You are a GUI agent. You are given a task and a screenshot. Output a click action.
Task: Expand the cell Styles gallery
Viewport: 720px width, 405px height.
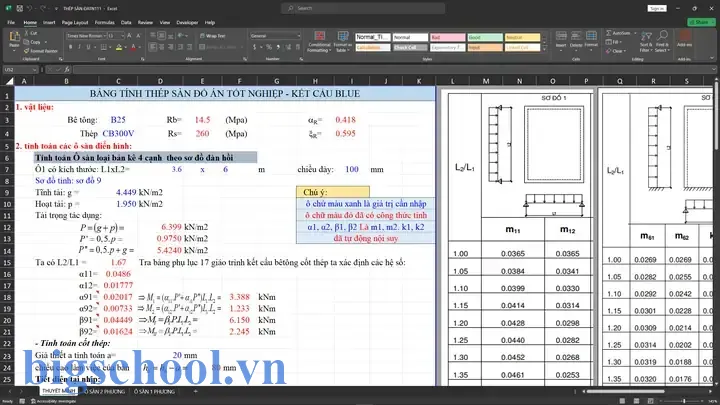pyautogui.click(x=545, y=49)
